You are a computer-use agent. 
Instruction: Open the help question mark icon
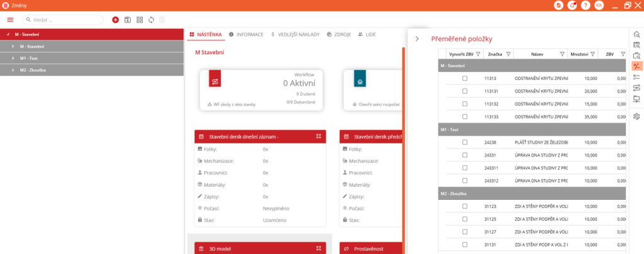coord(586,5)
